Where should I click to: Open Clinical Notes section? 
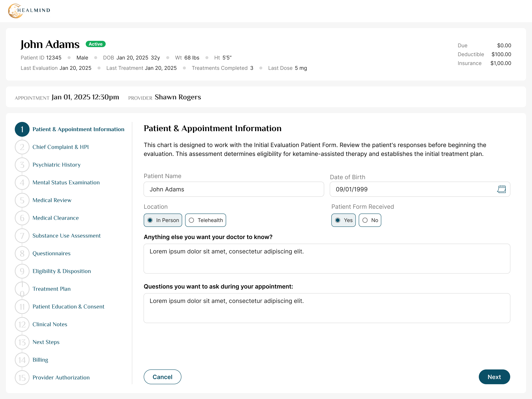[50, 324]
